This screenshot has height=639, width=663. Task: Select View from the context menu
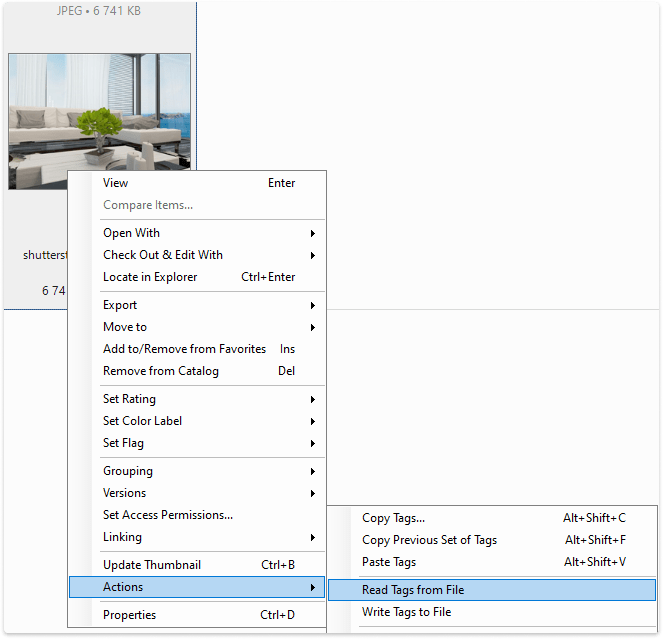pos(116,183)
